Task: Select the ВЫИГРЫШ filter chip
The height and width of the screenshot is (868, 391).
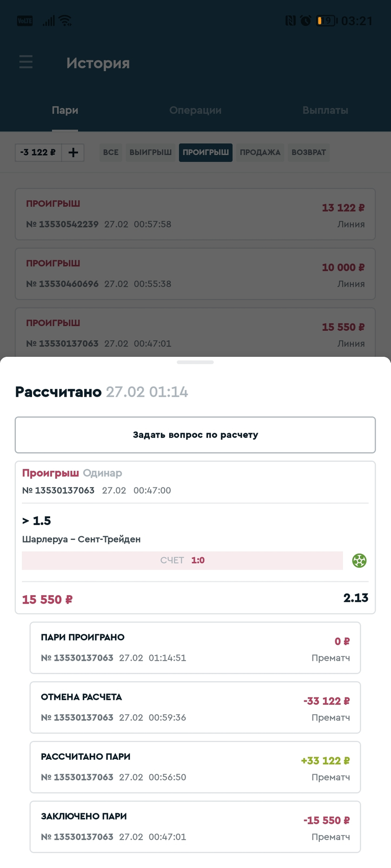Action: (151, 152)
